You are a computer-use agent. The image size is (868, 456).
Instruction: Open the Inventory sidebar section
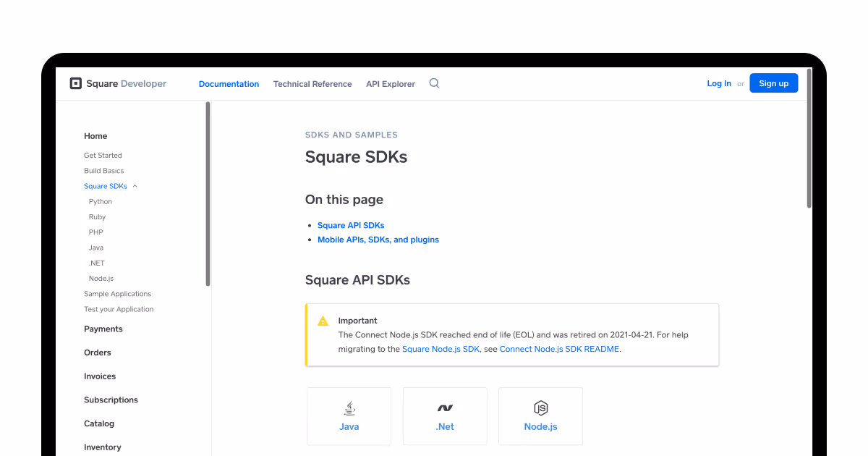point(103,447)
